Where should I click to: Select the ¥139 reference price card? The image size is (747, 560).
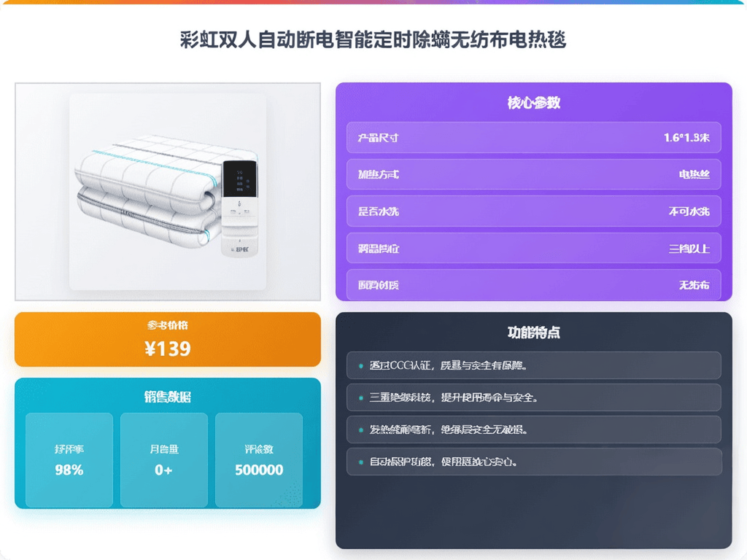(x=168, y=340)
